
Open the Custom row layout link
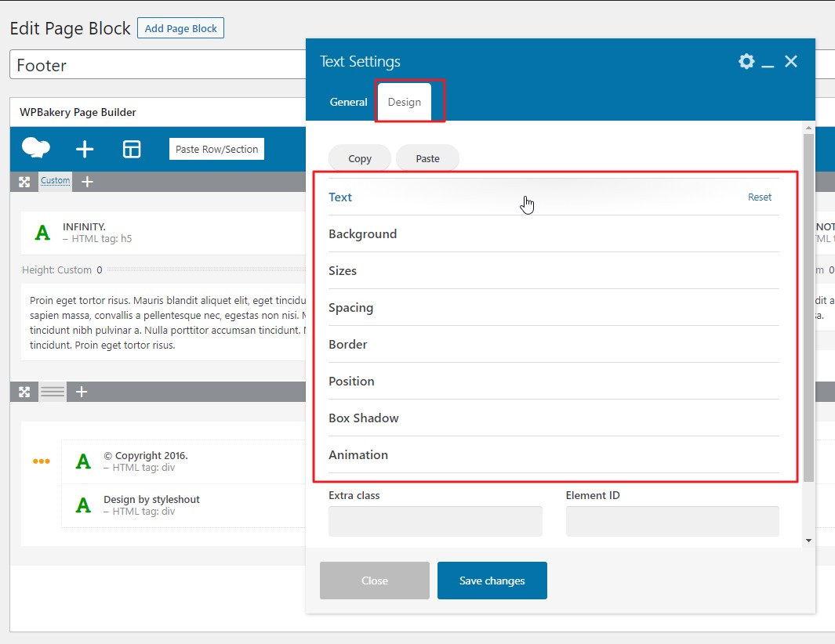(56, 180)
